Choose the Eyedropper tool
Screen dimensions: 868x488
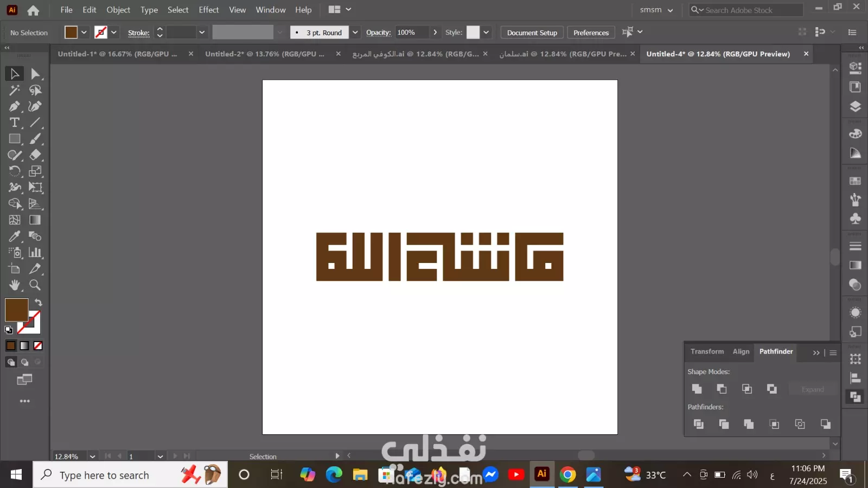point(15,236)
